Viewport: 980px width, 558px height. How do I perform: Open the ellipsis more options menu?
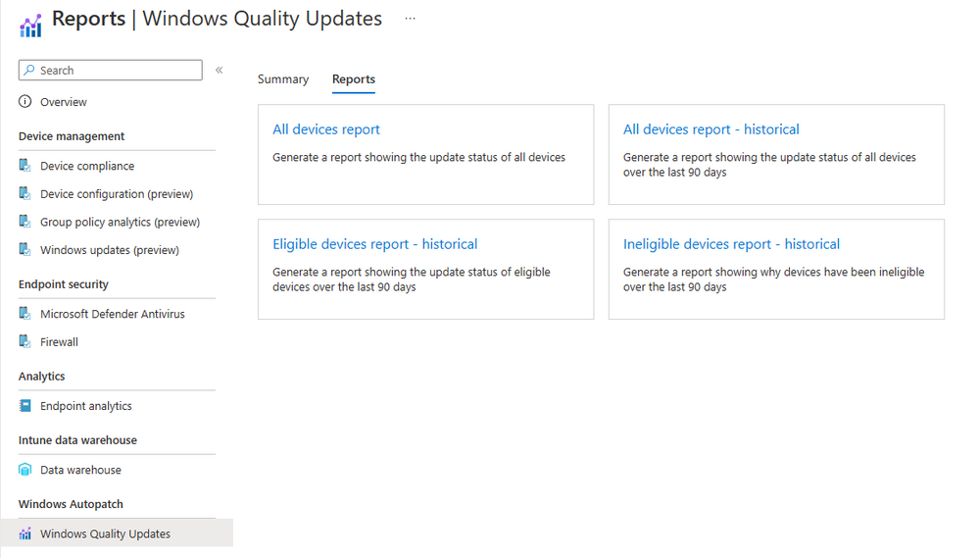point(410,18)
